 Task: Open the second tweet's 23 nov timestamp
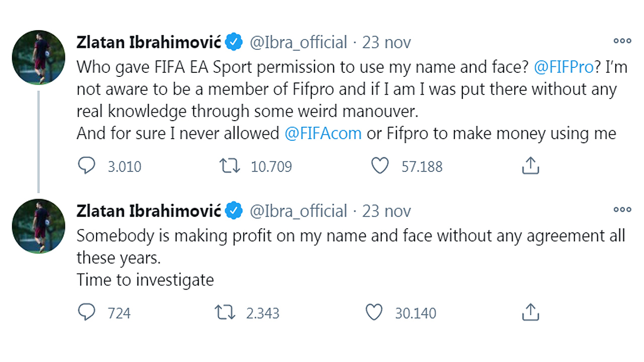(386, 211)
